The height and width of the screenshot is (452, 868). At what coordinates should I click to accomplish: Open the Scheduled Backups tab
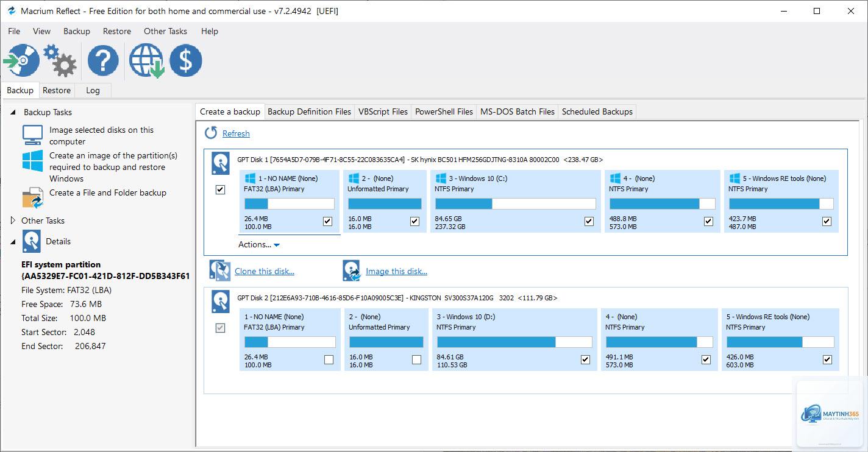(x=597, y=111)
